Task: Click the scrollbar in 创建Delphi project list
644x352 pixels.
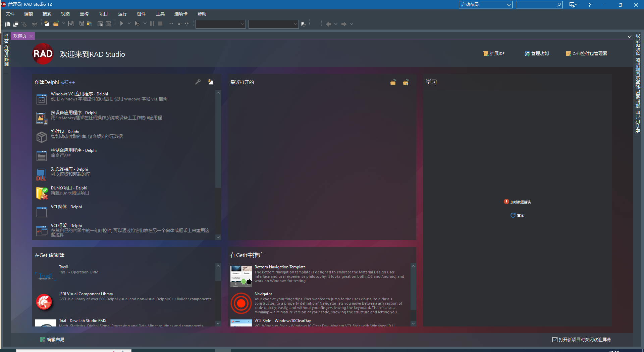Action: coord(218,141)
